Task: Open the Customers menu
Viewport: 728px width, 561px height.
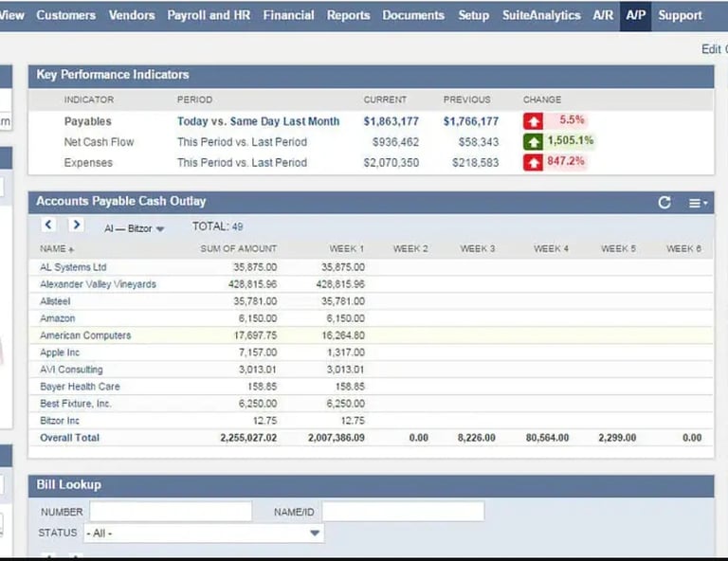Action: tap(66, 15)
